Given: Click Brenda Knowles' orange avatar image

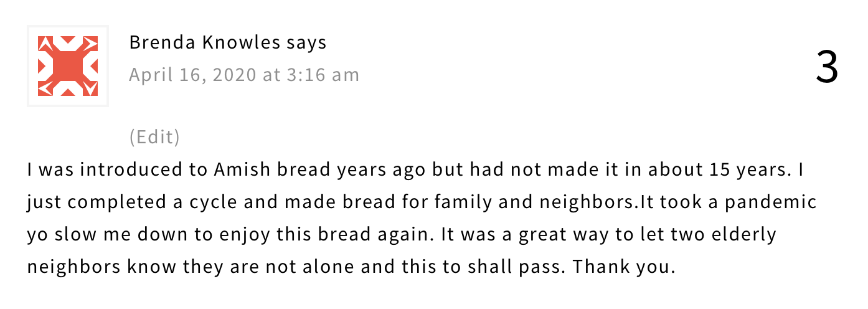Looking at the screenshot, I should click(68, 66).
